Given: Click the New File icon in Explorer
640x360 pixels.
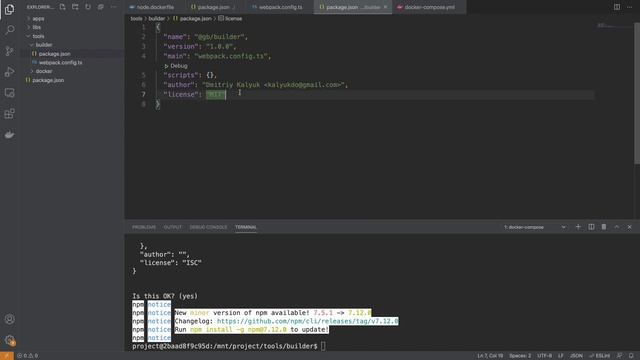Looking at the screenshot, I should tap(62, 7).
